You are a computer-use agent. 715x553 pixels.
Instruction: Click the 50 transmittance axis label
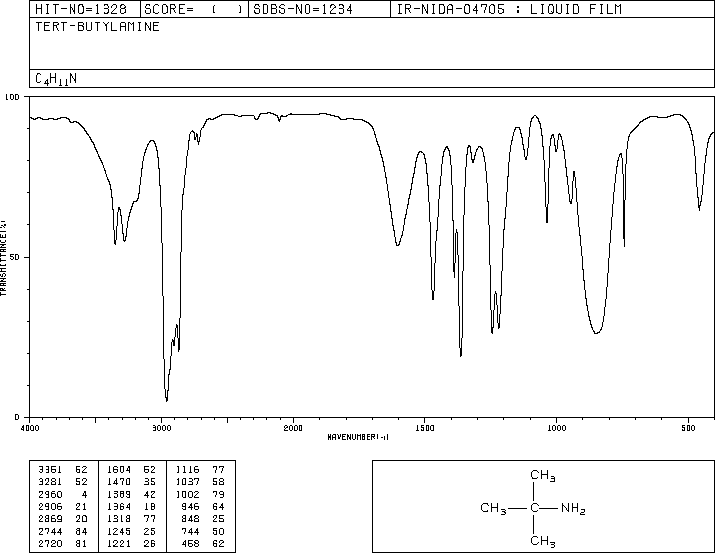coord(15,258)
